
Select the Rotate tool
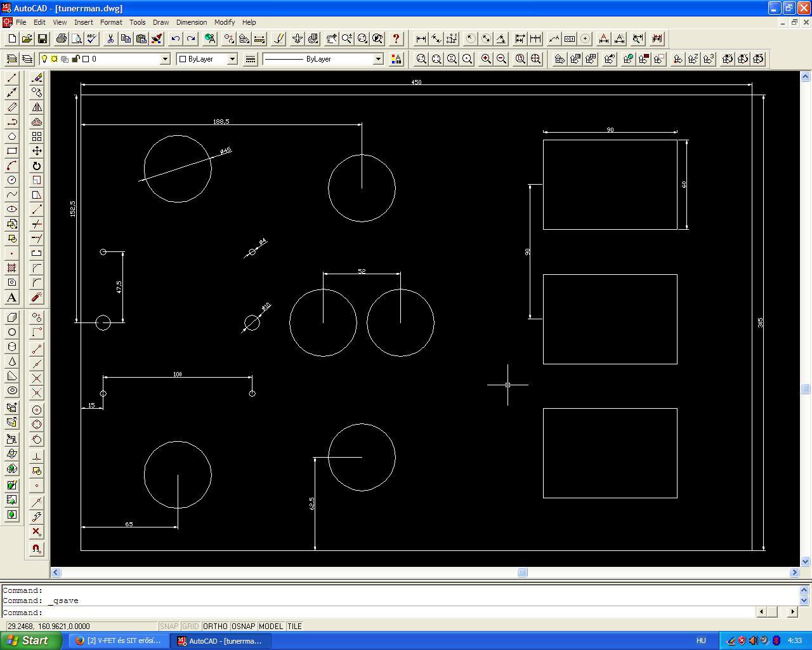tap(37, 166)
